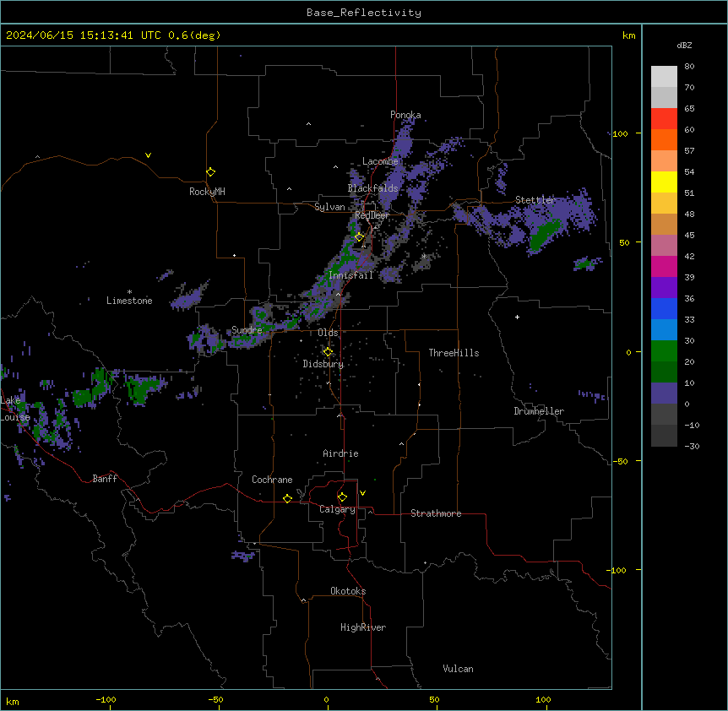This screenshot has width=728, height=711.
Task: Select the magenta 39-42 dBZ legend swatch
Action: point(664,266)
